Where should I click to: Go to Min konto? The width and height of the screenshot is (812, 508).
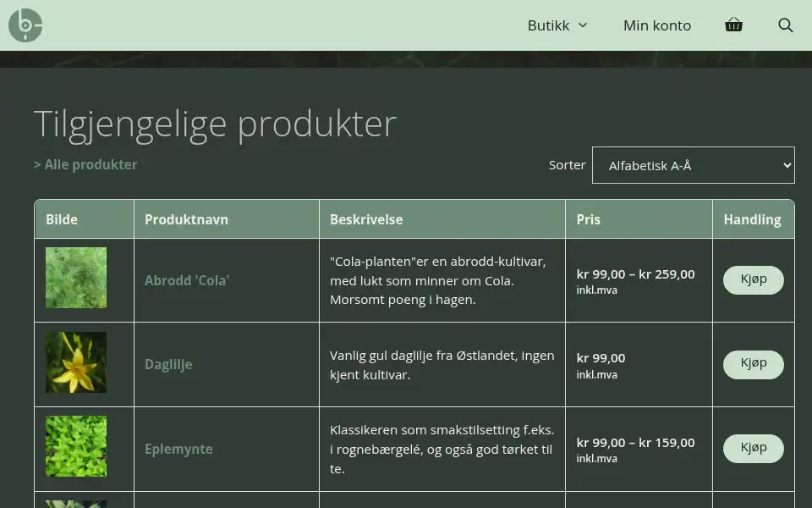point(657,25)
